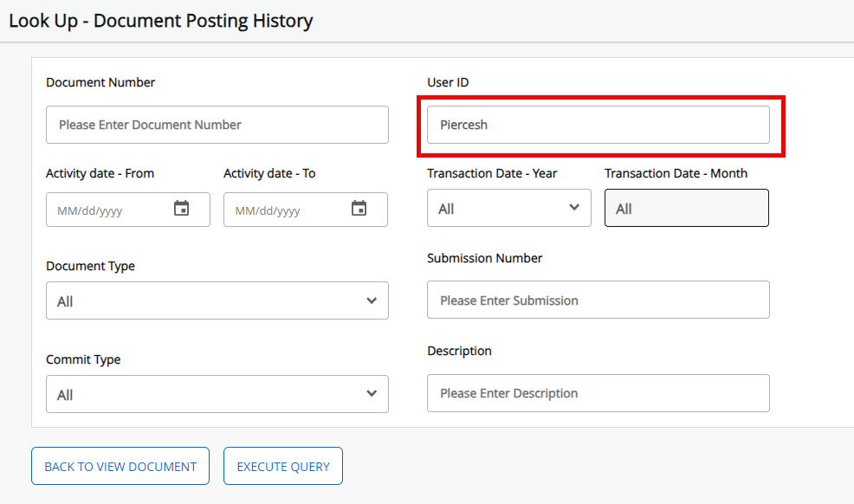
Task: Focus the Submission Number input field
Action: (598, 300)
